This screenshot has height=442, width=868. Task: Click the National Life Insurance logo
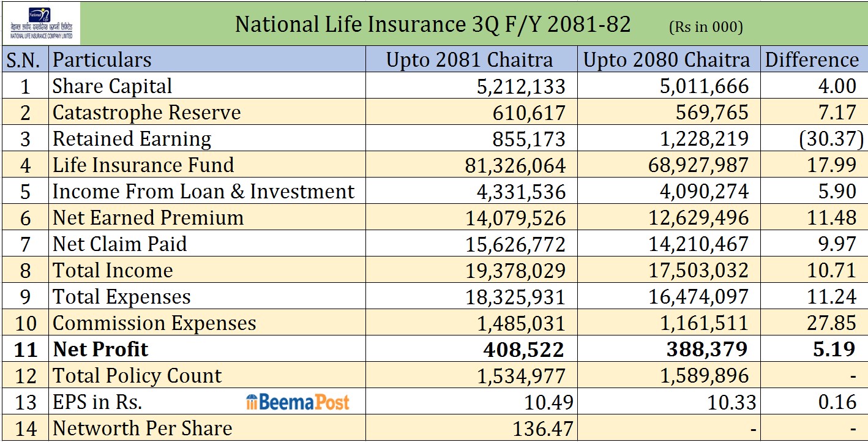point(40,23)
